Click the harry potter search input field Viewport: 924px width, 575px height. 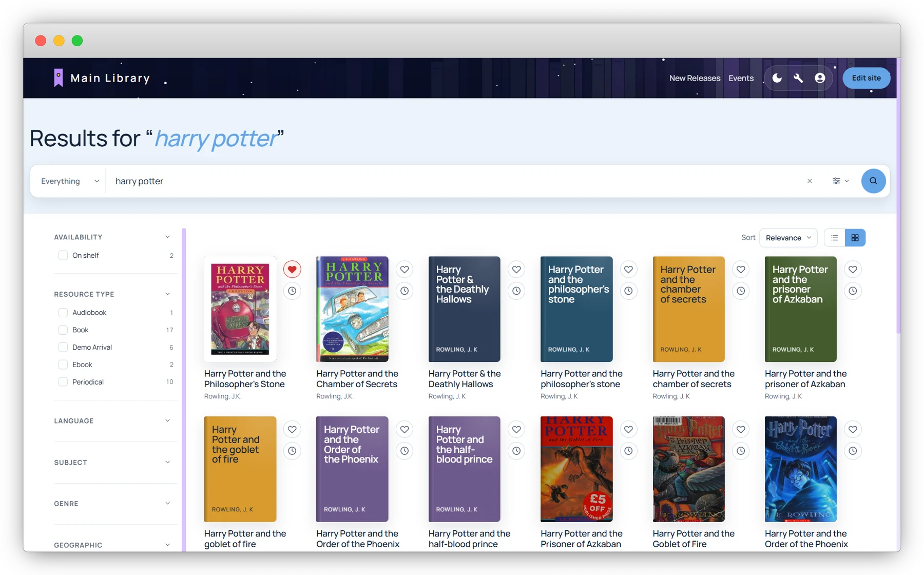[x=454, y=181]
